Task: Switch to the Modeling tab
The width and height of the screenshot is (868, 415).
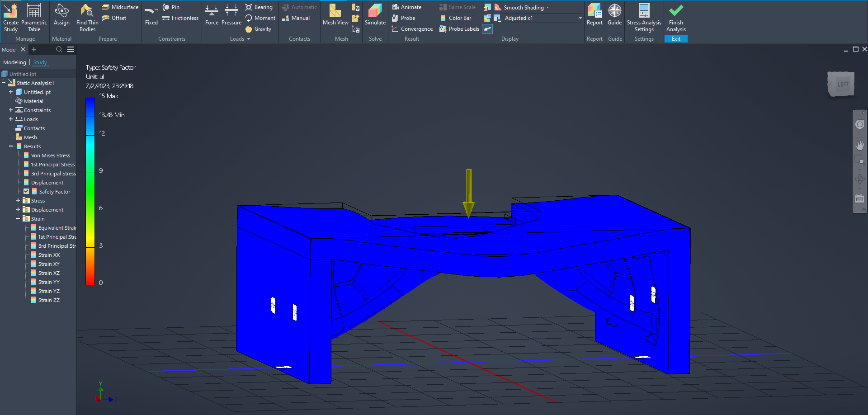Action: [x=14, y=62]
